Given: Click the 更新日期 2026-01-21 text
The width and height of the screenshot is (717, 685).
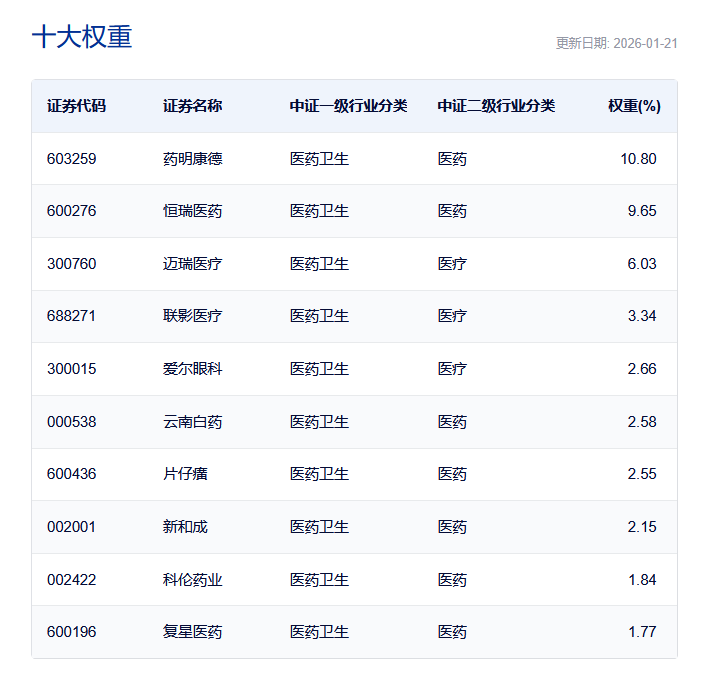Looking at the screenshot, I should 616,44.
